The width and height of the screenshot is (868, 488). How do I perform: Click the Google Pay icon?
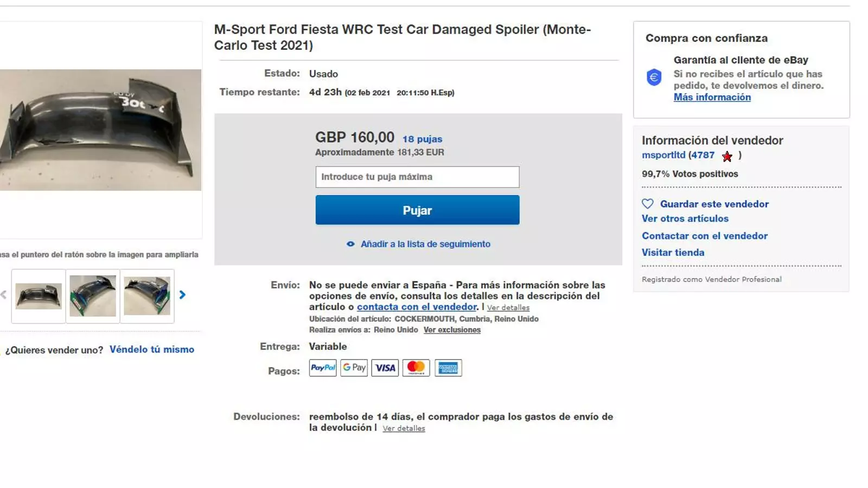pos(354,368)
